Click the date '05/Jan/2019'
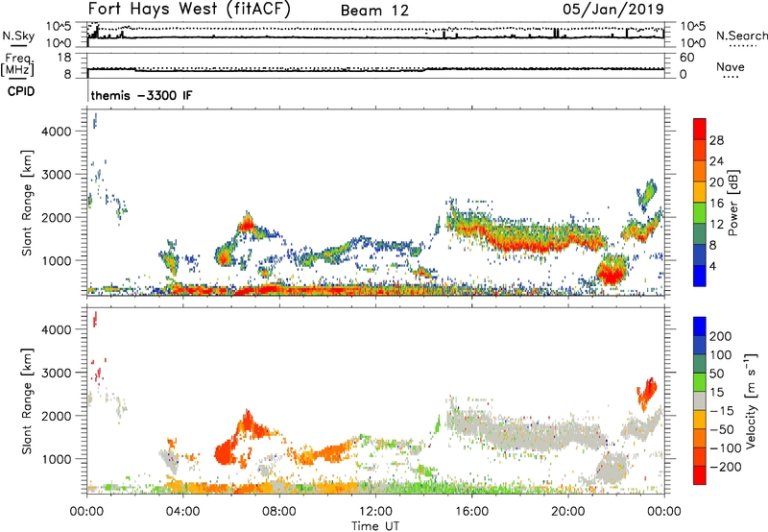This screenshot has height=532, width=768. click(613, 9)
